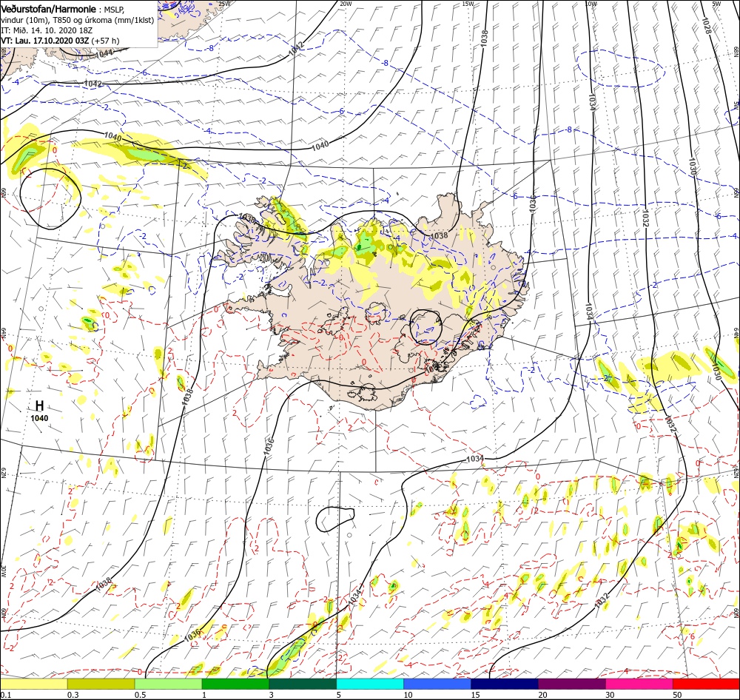Click the green 1 mm legend block
The width and height of the screenshot is (740, 700).
[235, 684]
